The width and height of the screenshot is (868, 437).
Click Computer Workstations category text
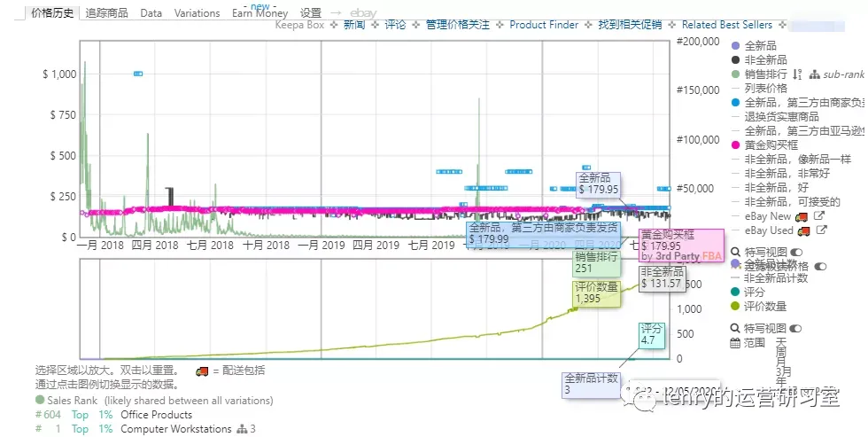pyautogui.click(x=176, y=429)
